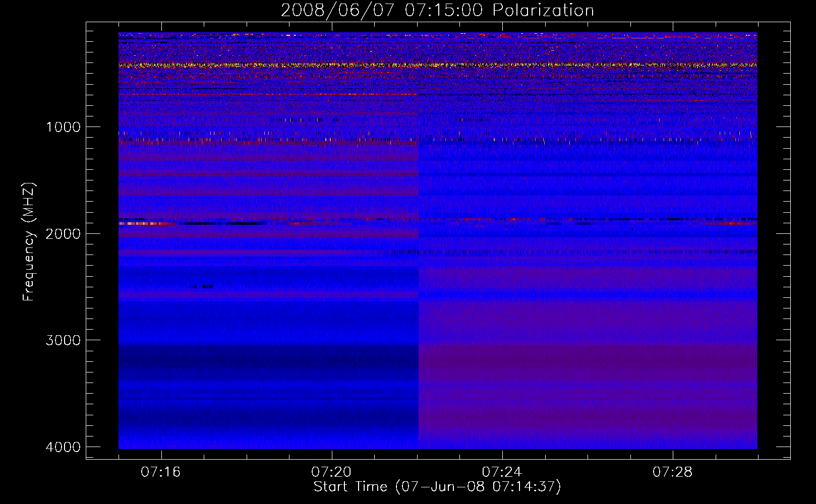The image size is (816, 504).
Task: Click the '07:24' time axis label
Action: [x=502, y=472]
